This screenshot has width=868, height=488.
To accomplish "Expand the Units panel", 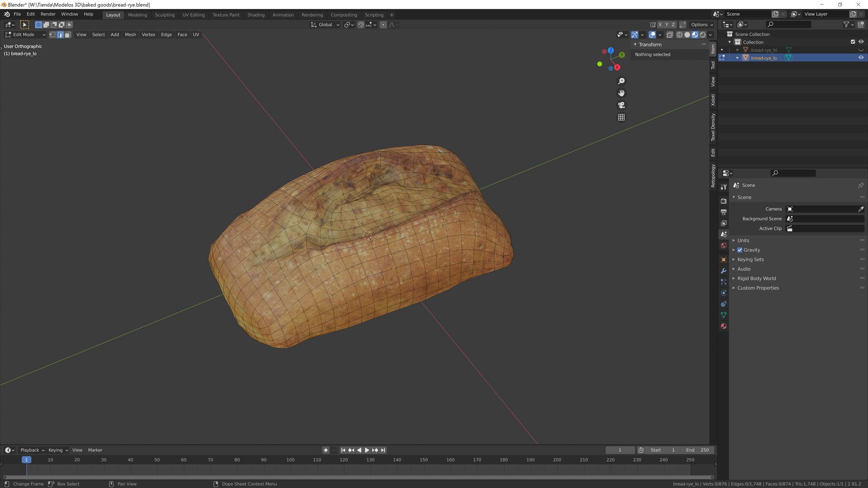I will 743,240.
